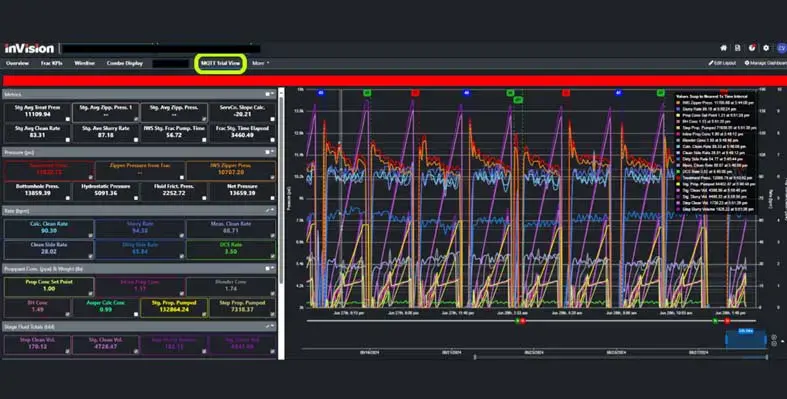Open the settings gear icon

pos(766,48)
